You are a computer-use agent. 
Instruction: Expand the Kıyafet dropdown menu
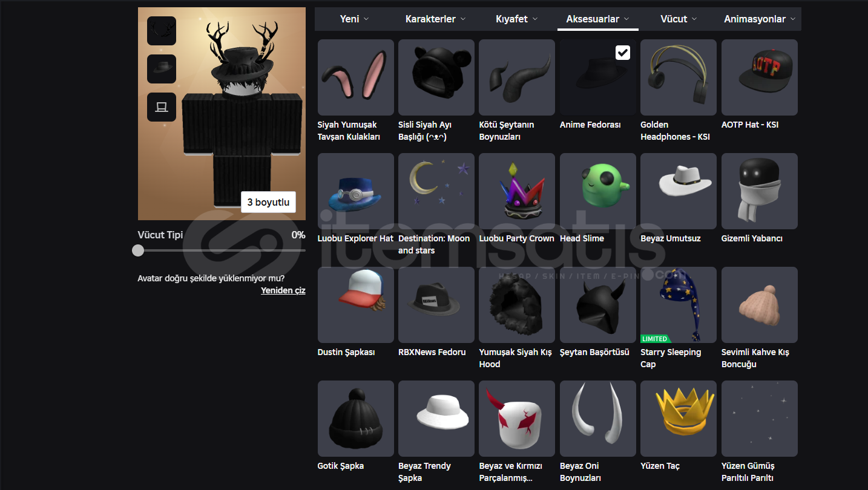[516, 19]
